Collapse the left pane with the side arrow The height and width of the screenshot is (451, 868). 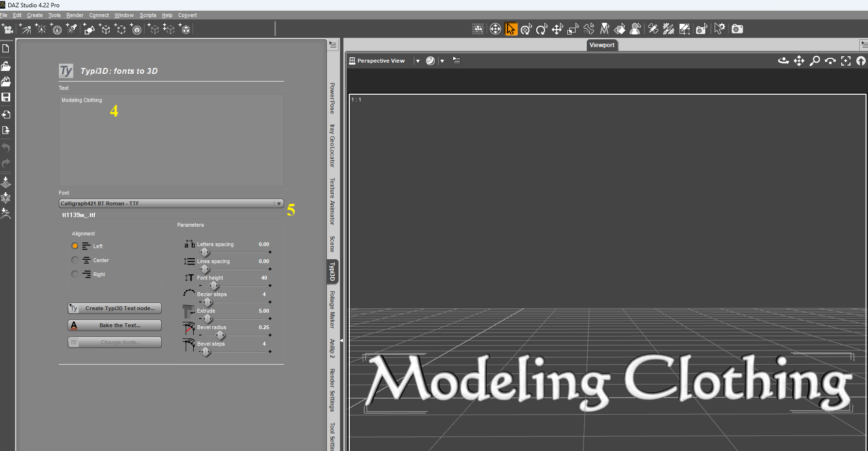pyautogui.click(x=341, y=341)
